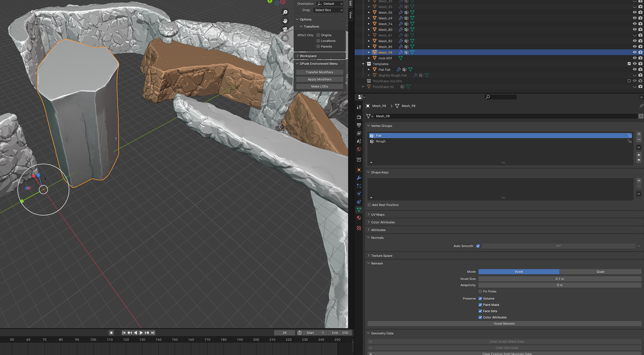Viewport: 644px width, 355px height.
Task: Expand the Color Attributes panel
Action: coord(369,222)
